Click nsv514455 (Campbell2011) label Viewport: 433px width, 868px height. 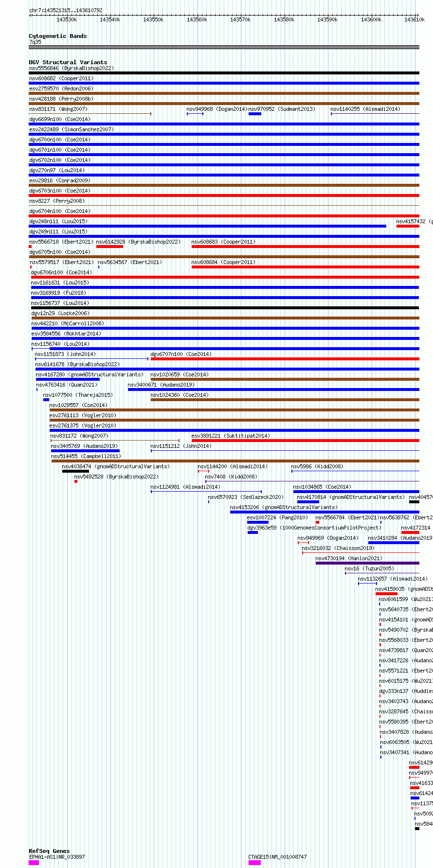[x=86, y=456]
